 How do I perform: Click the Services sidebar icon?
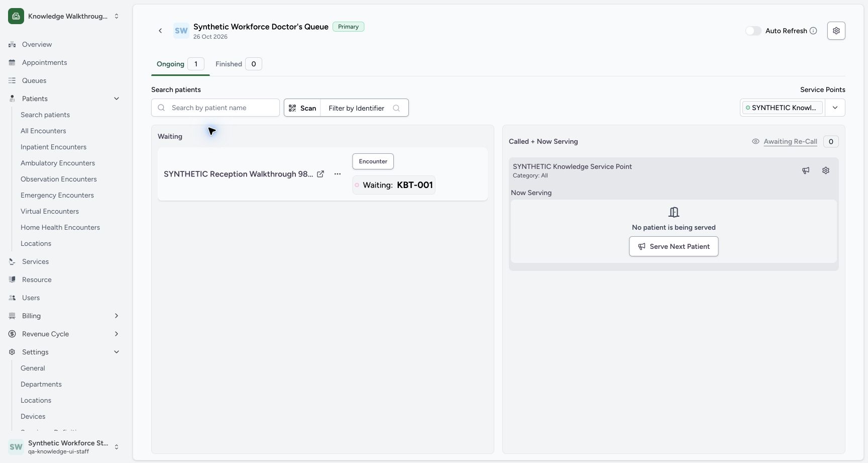point(12,261)
